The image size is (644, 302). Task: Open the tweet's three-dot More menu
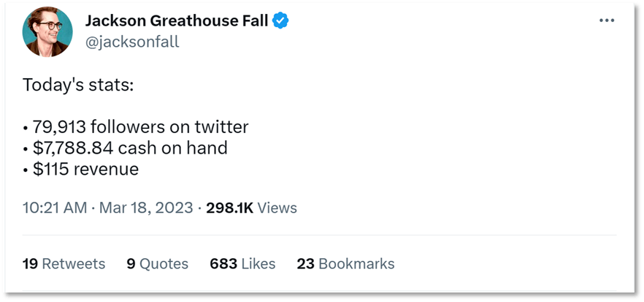click(x=606, y=20)
